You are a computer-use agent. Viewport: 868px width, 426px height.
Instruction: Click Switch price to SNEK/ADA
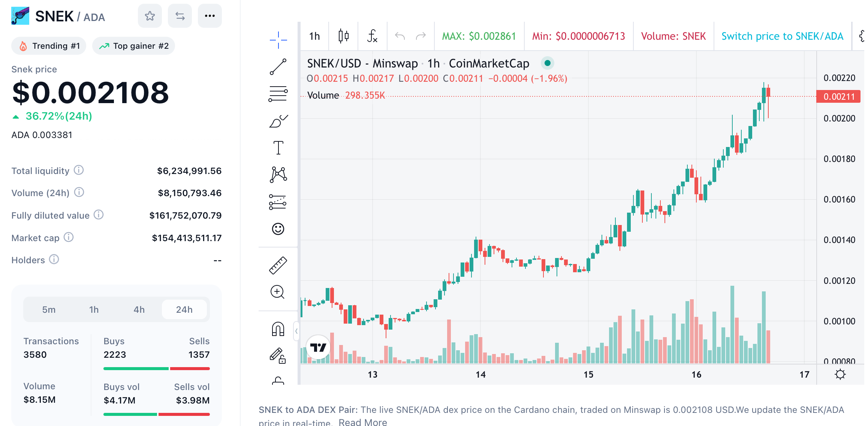click(782, 36)
